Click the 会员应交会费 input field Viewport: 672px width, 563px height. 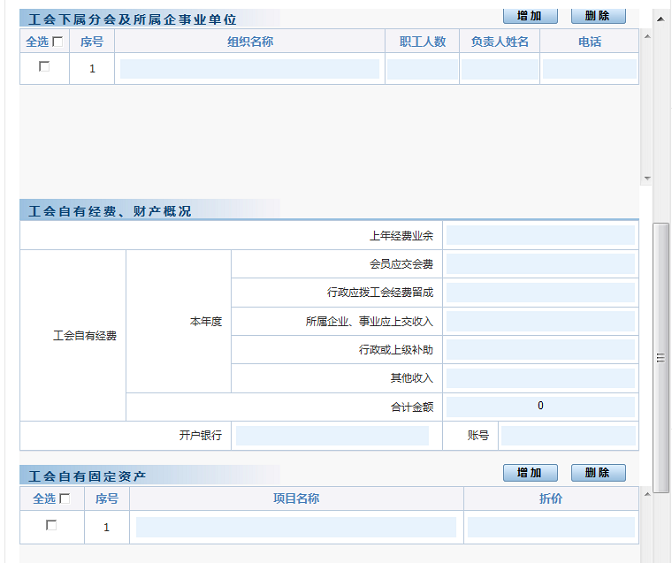click(x=540, y=264)
